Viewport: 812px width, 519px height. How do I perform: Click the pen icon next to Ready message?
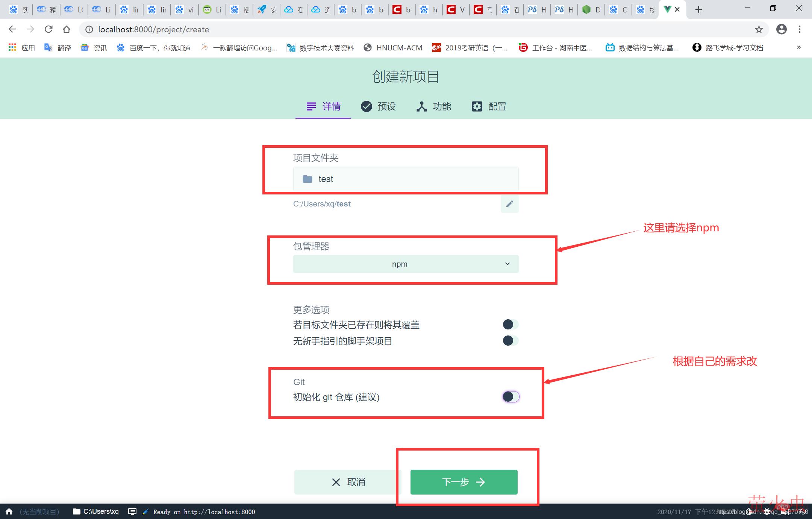point(146,512)
